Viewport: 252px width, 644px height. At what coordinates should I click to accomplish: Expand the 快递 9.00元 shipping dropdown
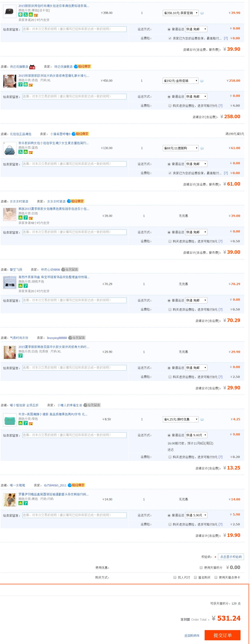point(196,435)
